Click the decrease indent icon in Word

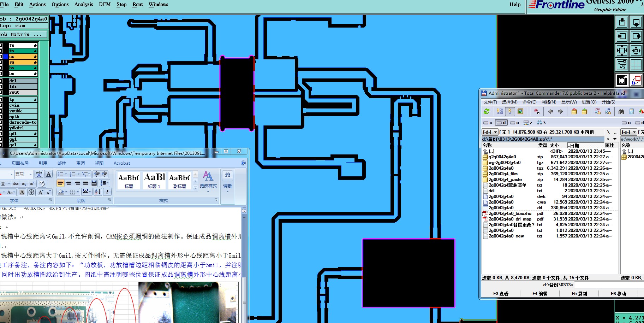[x=97, y=174]
